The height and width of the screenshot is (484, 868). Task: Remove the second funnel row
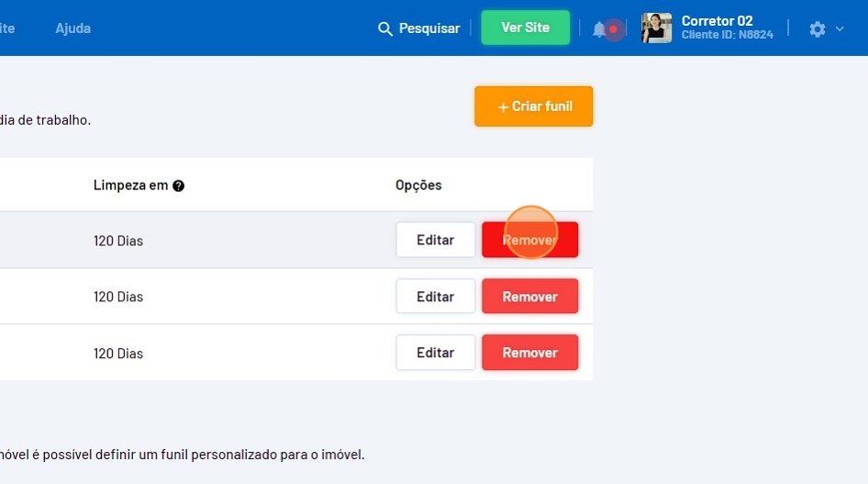pos(529,297)
